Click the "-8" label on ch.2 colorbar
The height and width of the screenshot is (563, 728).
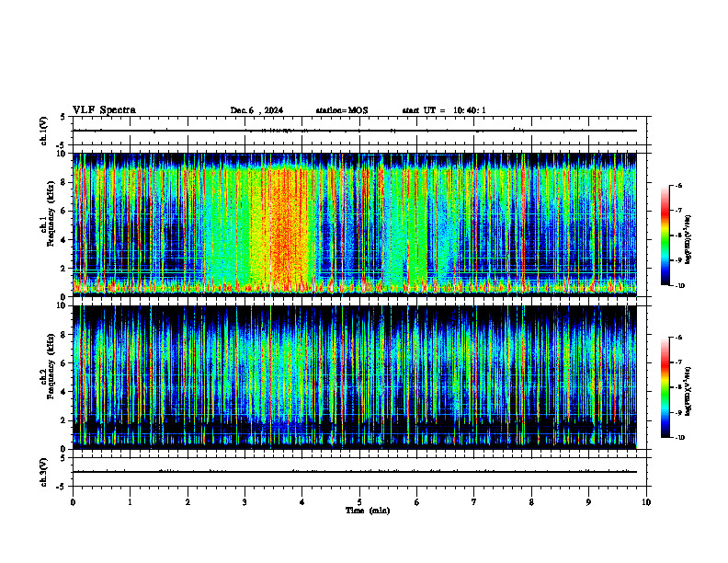click(x=678, y=387)
